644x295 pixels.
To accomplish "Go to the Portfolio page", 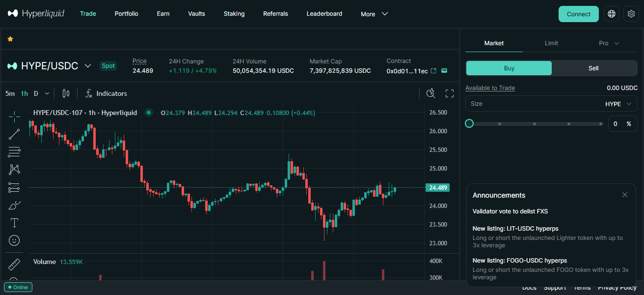I will tap(126, 14).
